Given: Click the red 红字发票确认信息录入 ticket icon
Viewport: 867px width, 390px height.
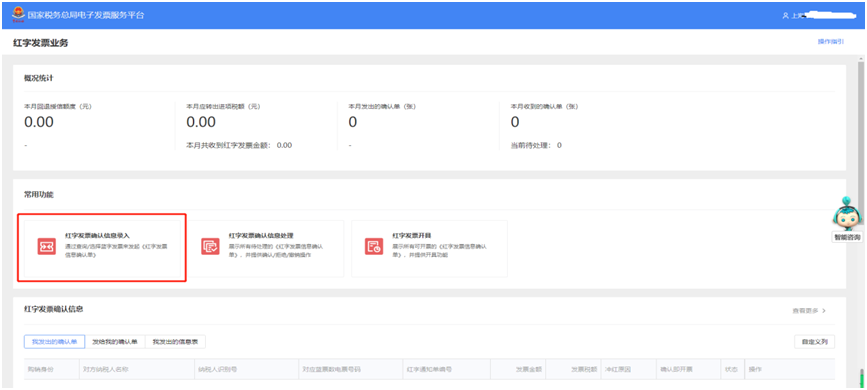Looking at the screenshot, I should [x=46, y=246].
